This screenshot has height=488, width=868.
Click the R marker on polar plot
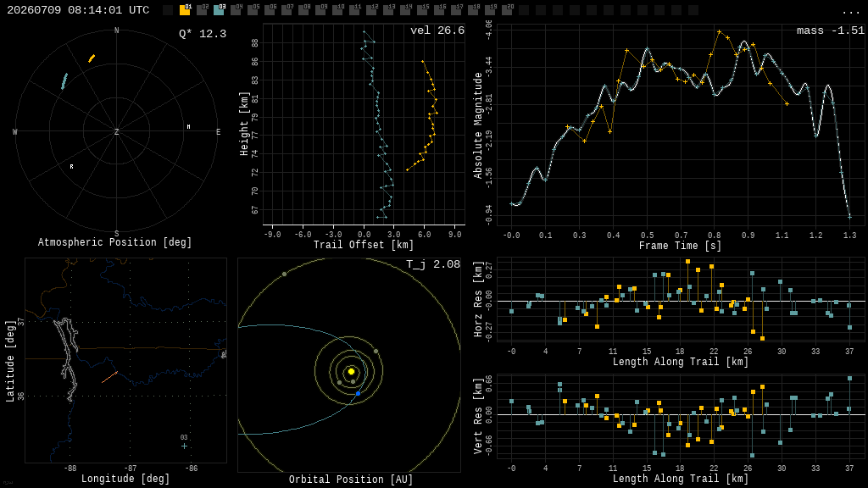tap(71, 167)
